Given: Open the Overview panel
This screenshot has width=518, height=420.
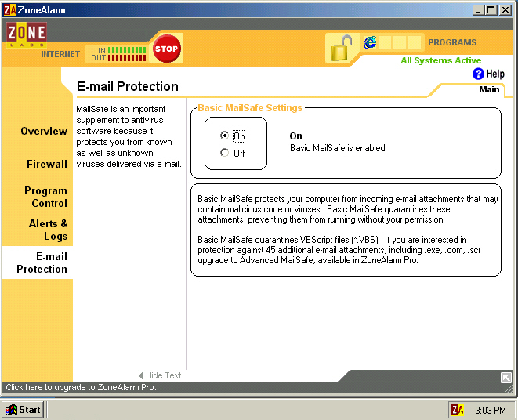Looking at the screenshot, I should pos(44,131).
